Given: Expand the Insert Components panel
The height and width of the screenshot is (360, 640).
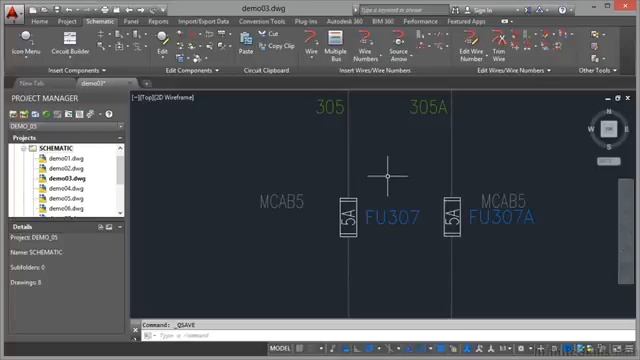Looking at the screenshot, I should 77,71.
